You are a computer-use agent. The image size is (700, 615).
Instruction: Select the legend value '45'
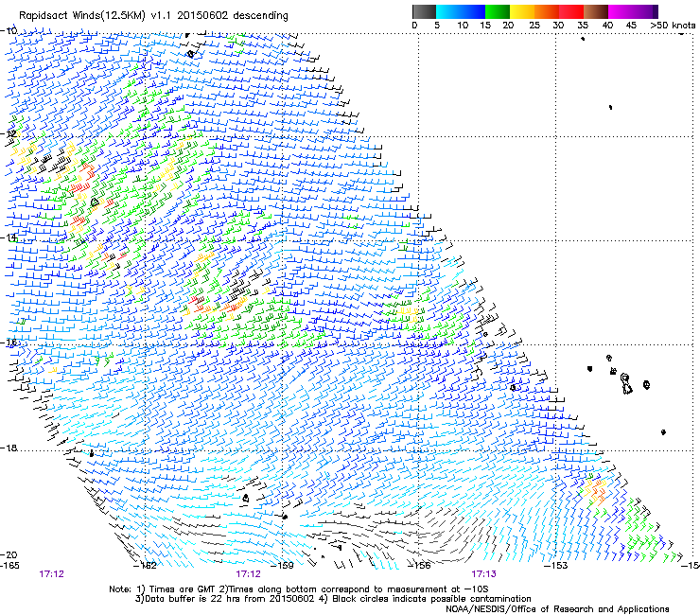coord(631,26)
